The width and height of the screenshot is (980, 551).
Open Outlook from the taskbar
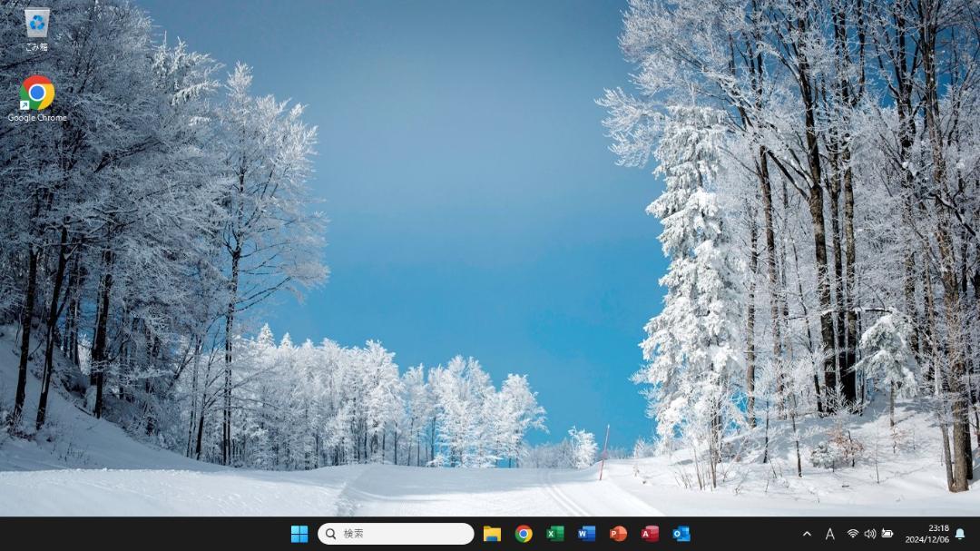681,534
